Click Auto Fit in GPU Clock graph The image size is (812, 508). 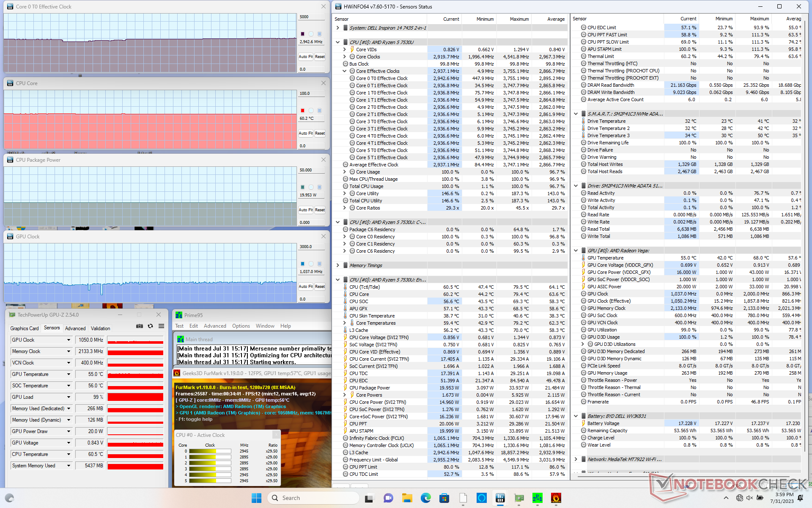pyautogui.click(x=306, y=286)
